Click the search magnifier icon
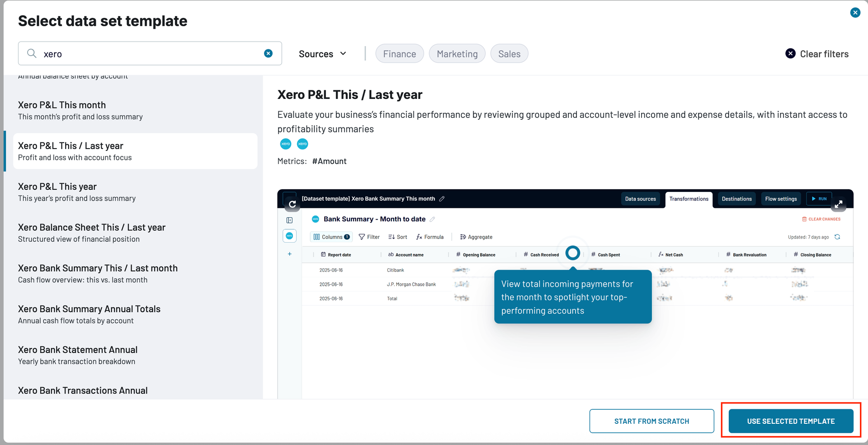 click(32, 53)
